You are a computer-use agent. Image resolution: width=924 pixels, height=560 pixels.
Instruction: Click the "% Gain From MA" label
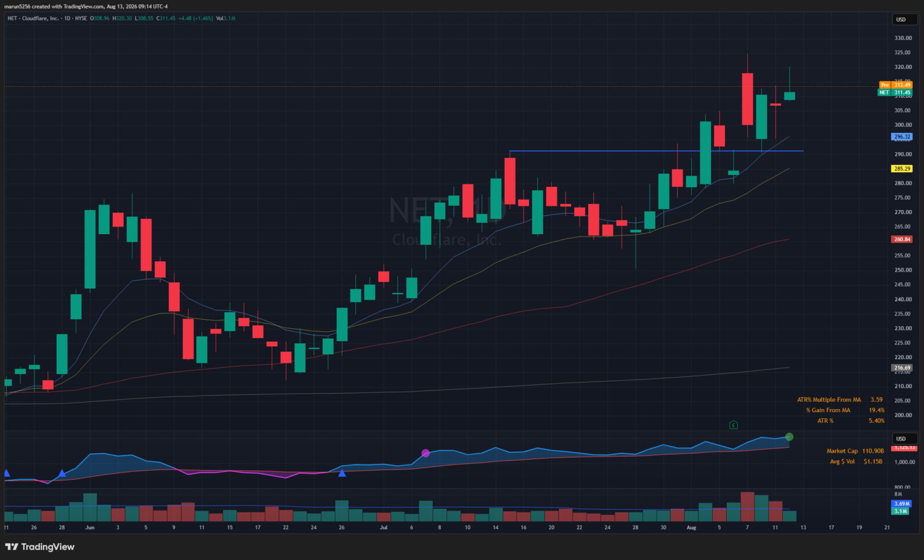tap(828, 410)
